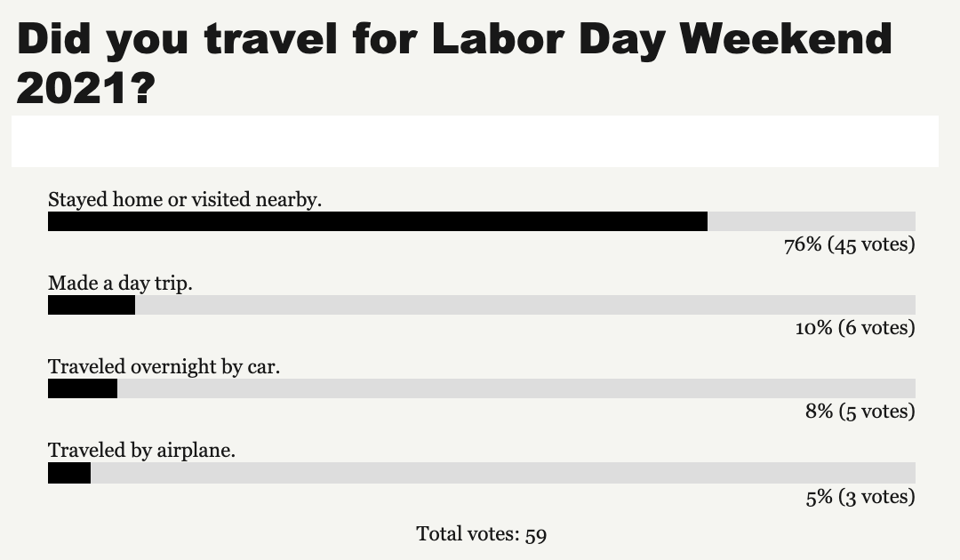Click the '8% (5 votes)' result text
Image resolution: width=960 pixels, height=560 pixels.
coord(860,411)
